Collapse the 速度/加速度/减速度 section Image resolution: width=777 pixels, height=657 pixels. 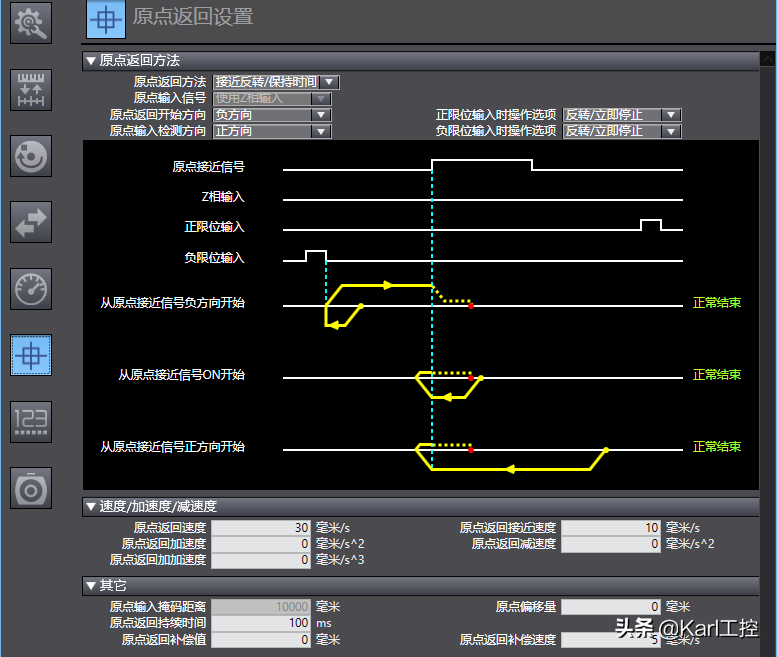click(x=92, y=506)
